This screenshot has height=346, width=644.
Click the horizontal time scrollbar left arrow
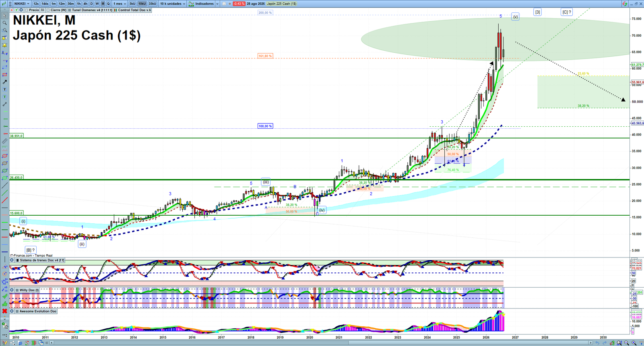pyautogui.click(x=52, y=343)
